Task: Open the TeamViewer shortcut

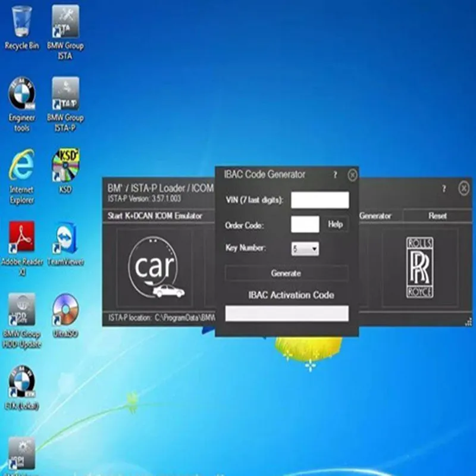Action: pos(65,244)
